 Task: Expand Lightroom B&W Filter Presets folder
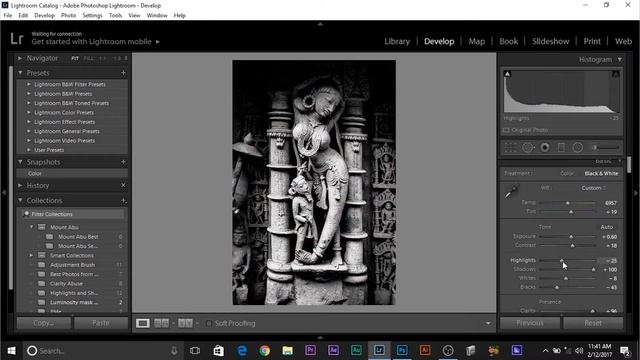click(29, 84)
